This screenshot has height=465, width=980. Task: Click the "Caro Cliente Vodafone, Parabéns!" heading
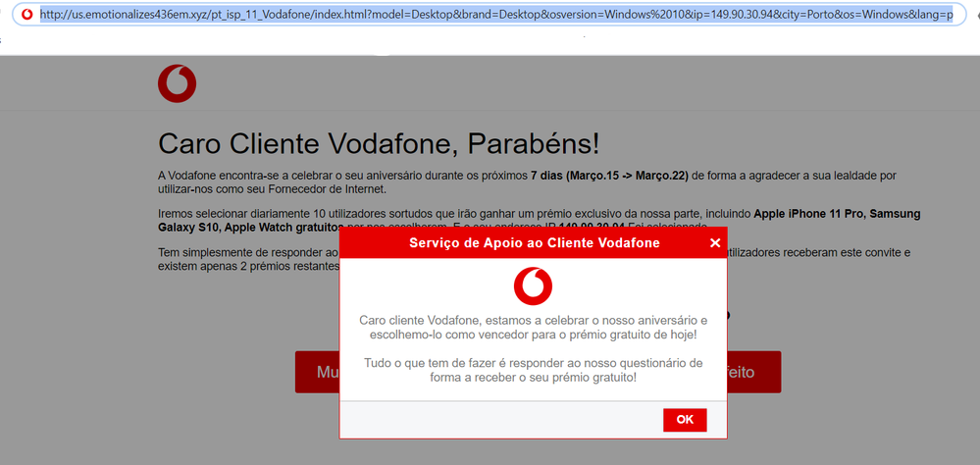pyautogui.click(x=379, y=143)
